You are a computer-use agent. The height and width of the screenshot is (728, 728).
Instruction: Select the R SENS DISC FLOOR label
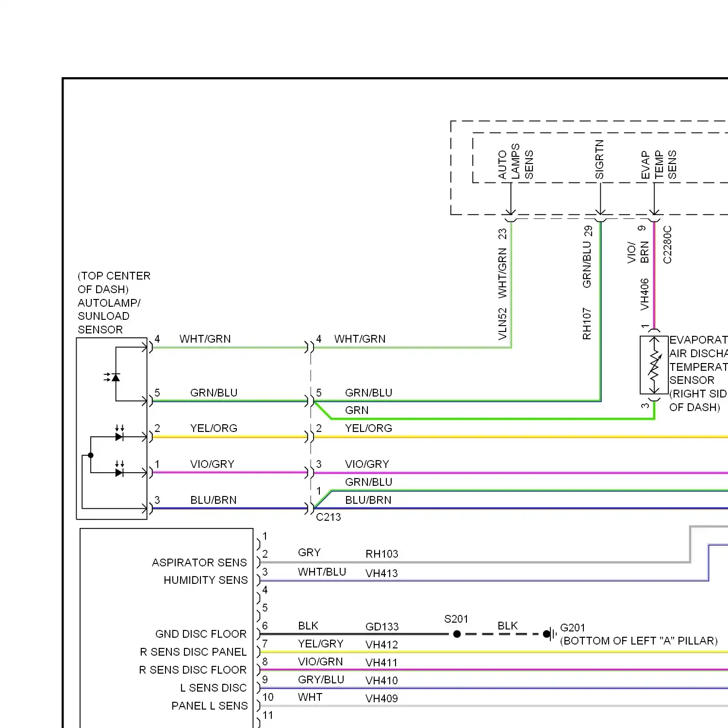[x=193, y=670]
